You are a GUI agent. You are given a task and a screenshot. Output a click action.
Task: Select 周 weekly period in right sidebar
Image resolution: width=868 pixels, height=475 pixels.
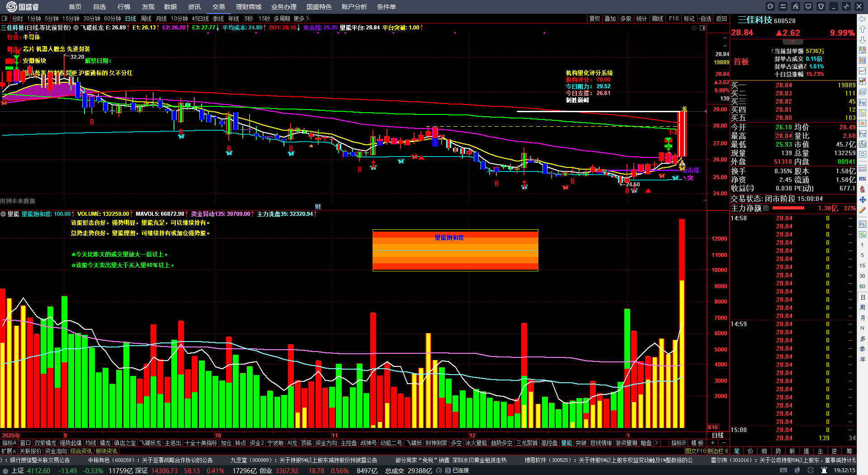862,308
